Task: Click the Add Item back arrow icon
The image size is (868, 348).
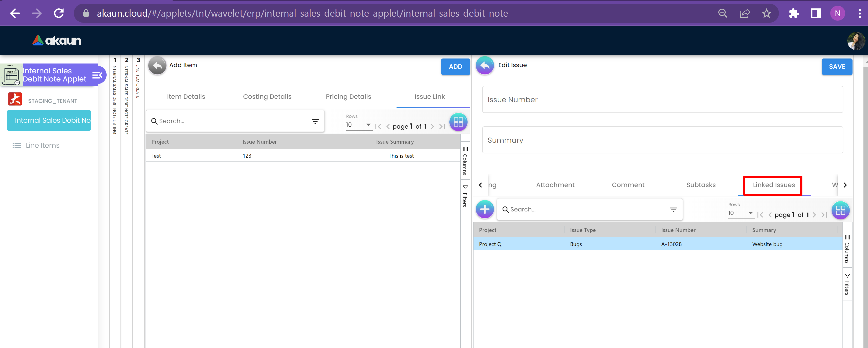Action: click(x=157, y=65)
